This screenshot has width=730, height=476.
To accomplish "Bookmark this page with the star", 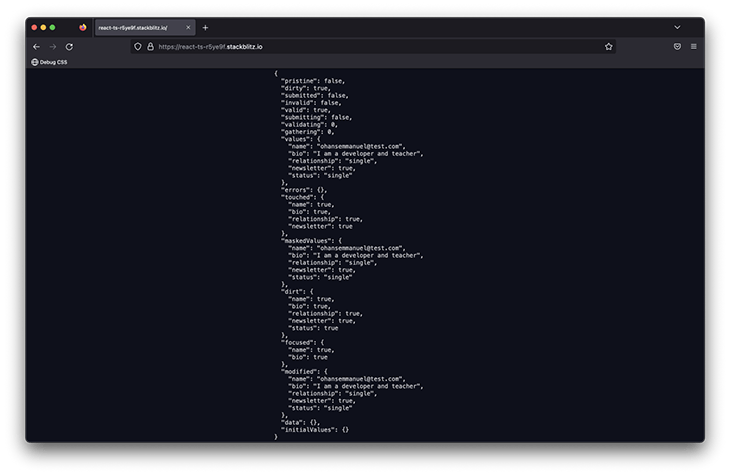I will pos(608,46).
